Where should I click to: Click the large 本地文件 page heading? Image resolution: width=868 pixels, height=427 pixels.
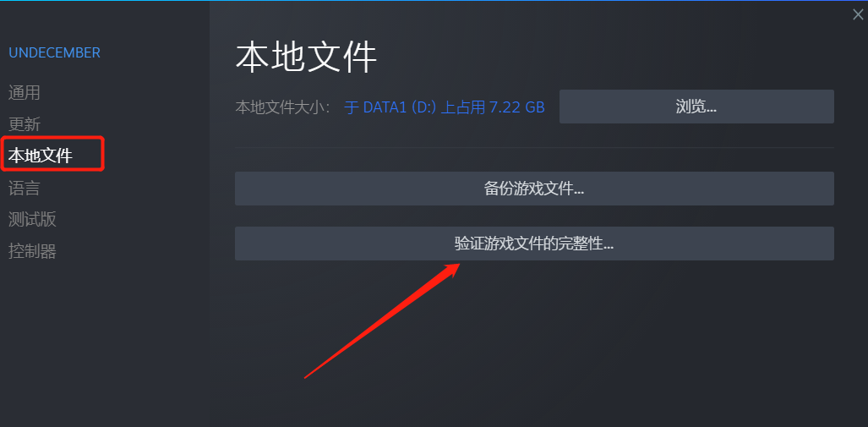pos(306,57)
